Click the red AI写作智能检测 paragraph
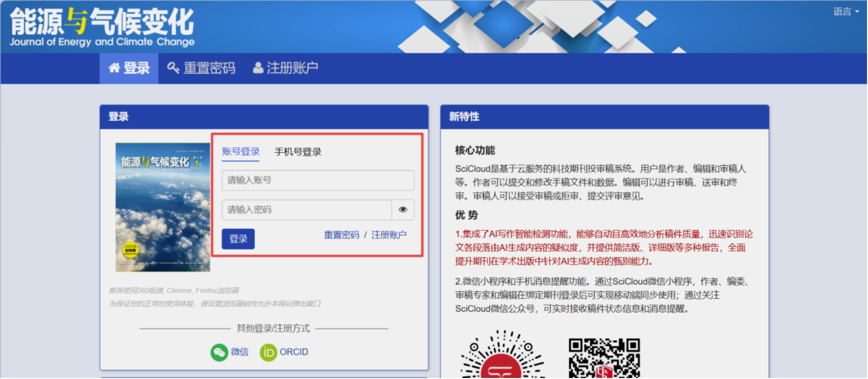 coord(604,247)
